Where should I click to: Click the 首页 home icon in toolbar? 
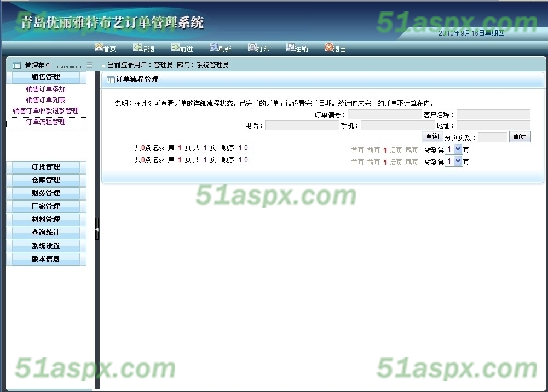click(99, 47)
